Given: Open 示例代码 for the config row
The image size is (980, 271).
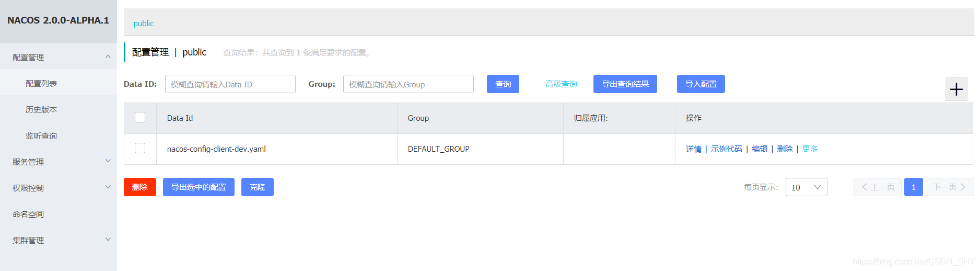Looking at the screenshot, I should point(727,149).
